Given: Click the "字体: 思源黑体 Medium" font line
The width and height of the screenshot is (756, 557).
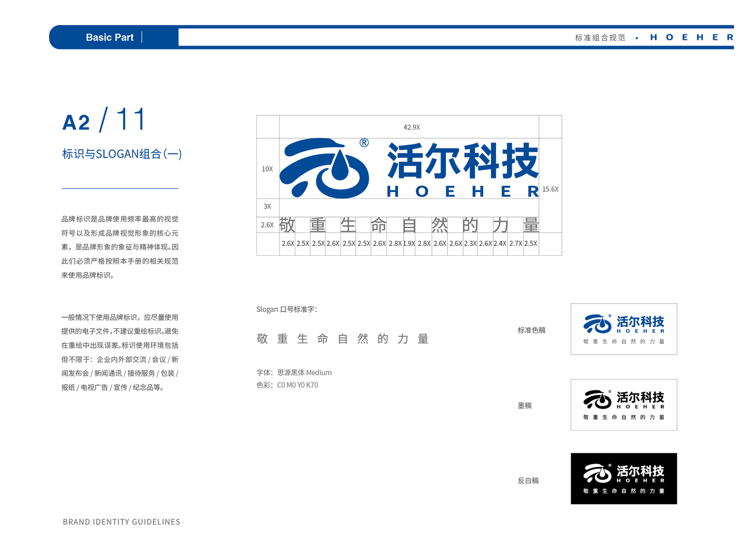Looking at the screenshot, I should (x=294, y=373).
